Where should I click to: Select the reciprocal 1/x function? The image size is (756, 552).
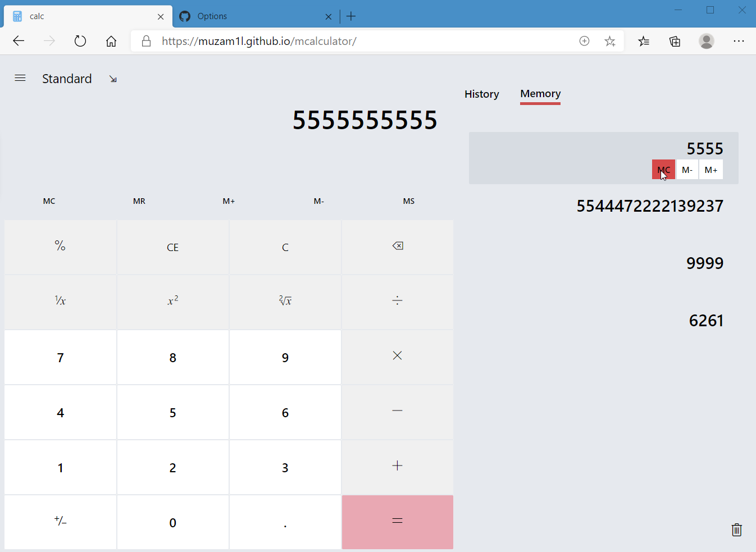pos(60,300)
